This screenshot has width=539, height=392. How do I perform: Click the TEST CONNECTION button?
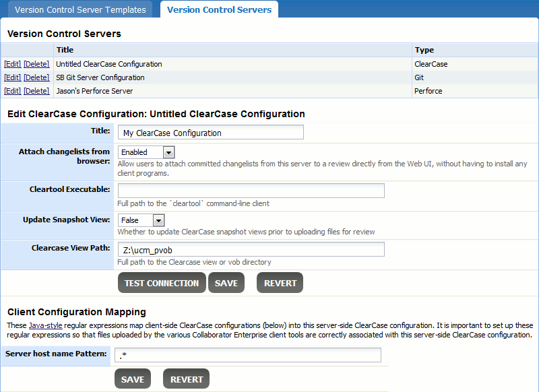click(x=162, y=283)
